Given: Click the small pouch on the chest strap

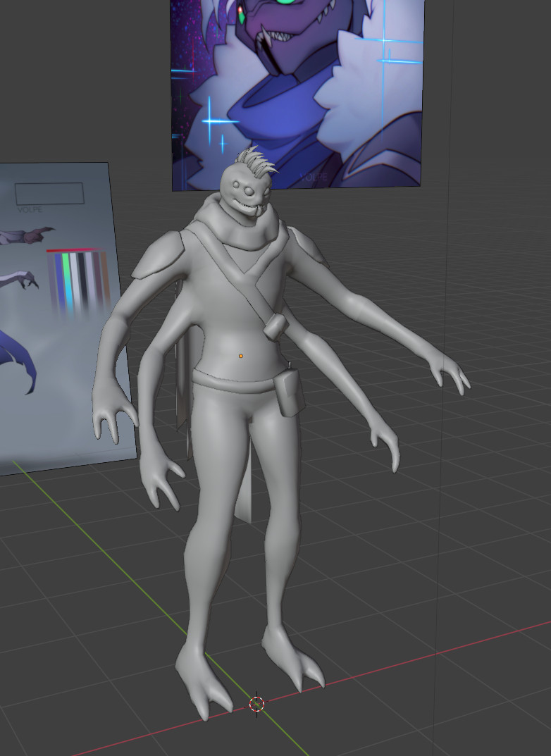Looking at the screenshot, I should pos(275,326).
